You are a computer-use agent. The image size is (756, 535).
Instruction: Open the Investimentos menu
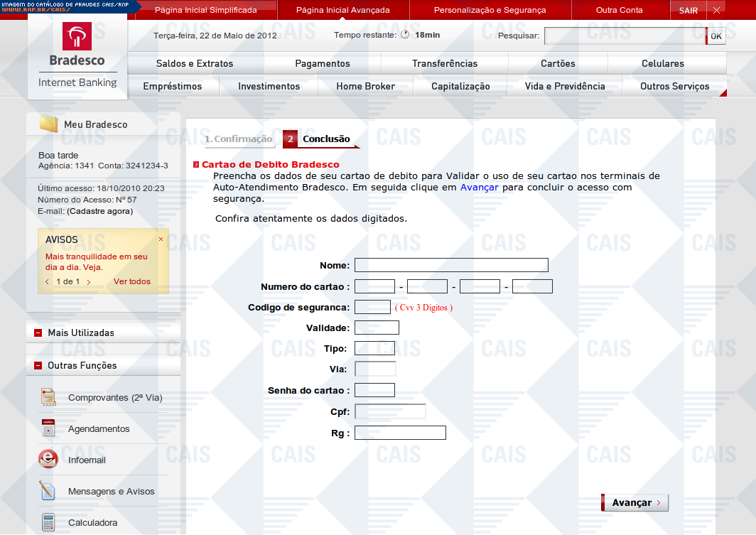tap(269, 86)
